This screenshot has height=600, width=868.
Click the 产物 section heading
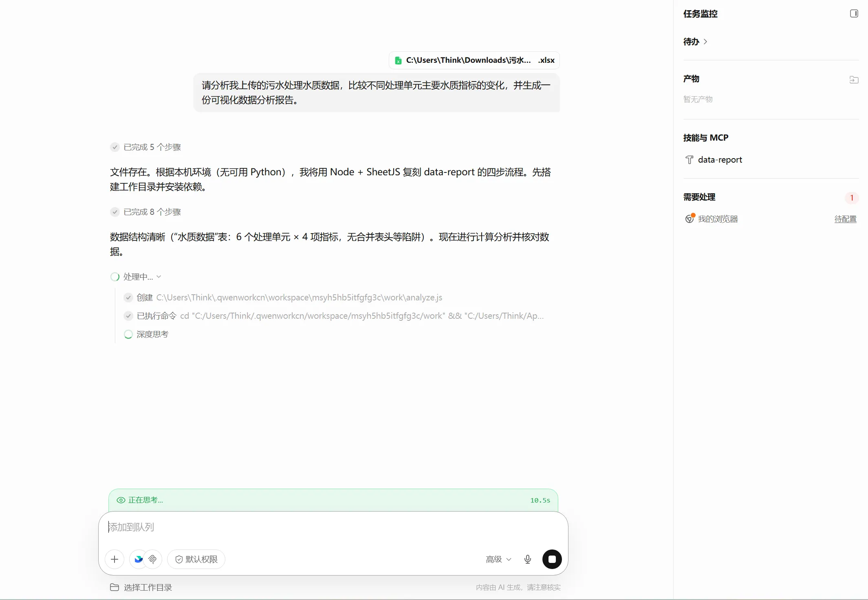691,79
